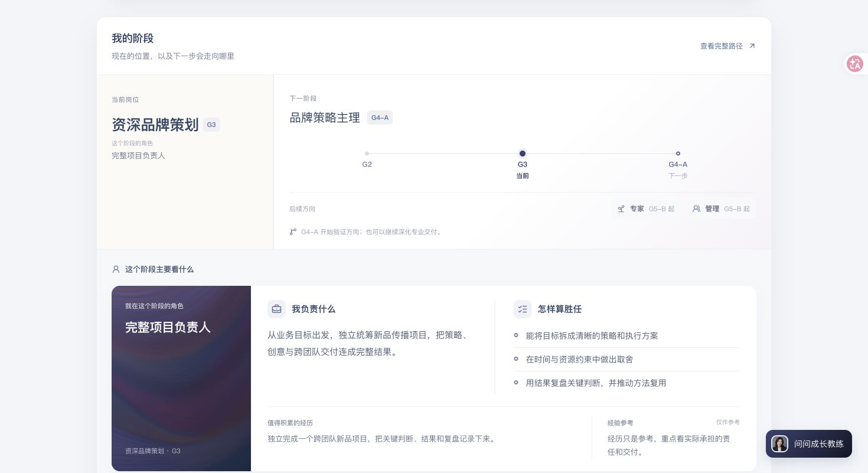This screenshot has width=868, height=473.
Task: Click the note starting G4-A 开始验证方向
Action: (x=371, y=232)
